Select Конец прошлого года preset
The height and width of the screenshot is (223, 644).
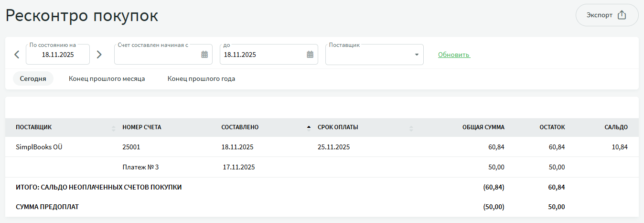[201, 78]
